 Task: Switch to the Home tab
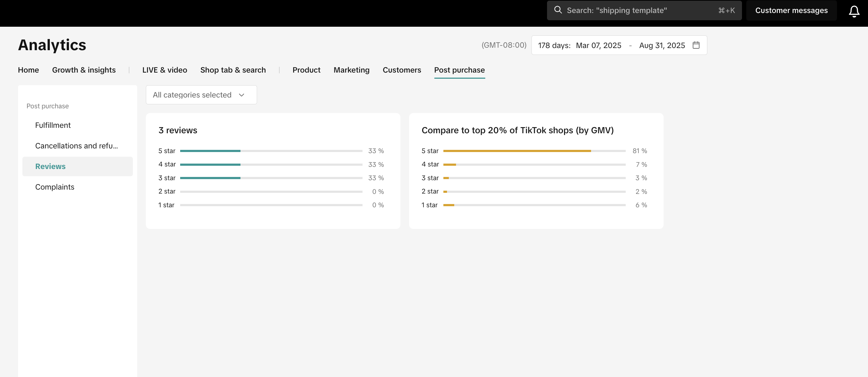coord(28,70)
